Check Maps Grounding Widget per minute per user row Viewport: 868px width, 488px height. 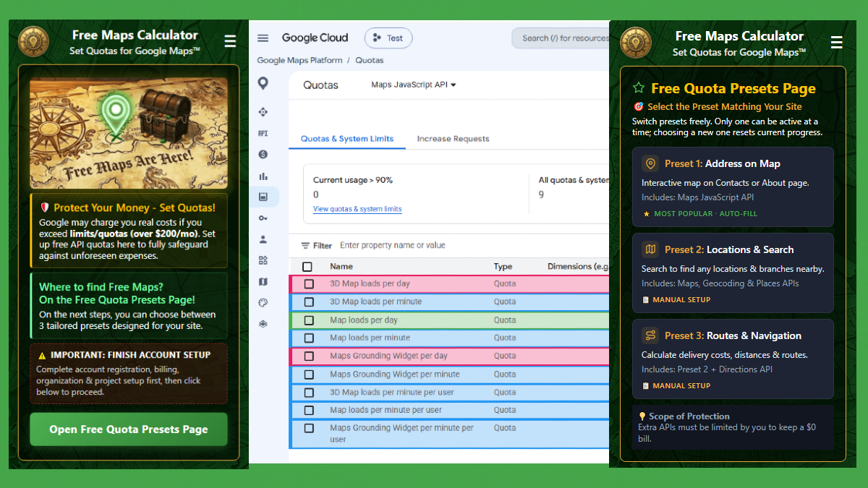pyautogui.click(x=309, y=428)
